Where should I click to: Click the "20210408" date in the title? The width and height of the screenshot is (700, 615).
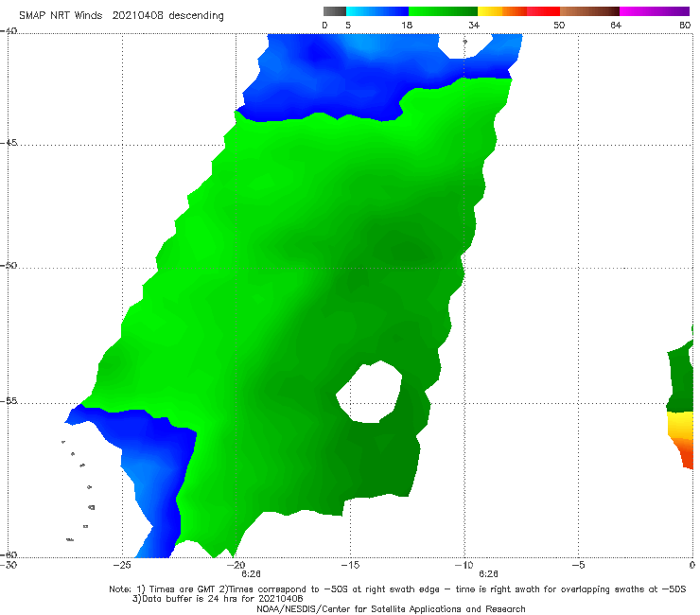click(137, 15)
